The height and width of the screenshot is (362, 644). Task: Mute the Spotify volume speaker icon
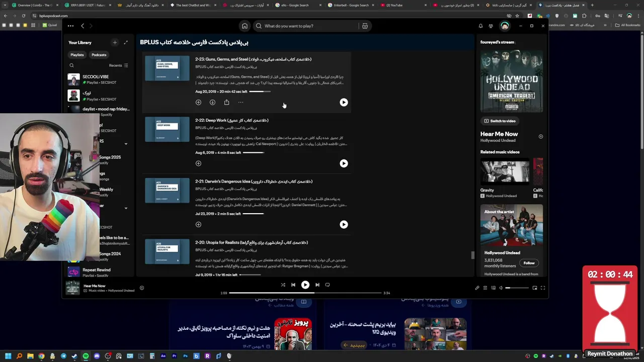[501, 288]
